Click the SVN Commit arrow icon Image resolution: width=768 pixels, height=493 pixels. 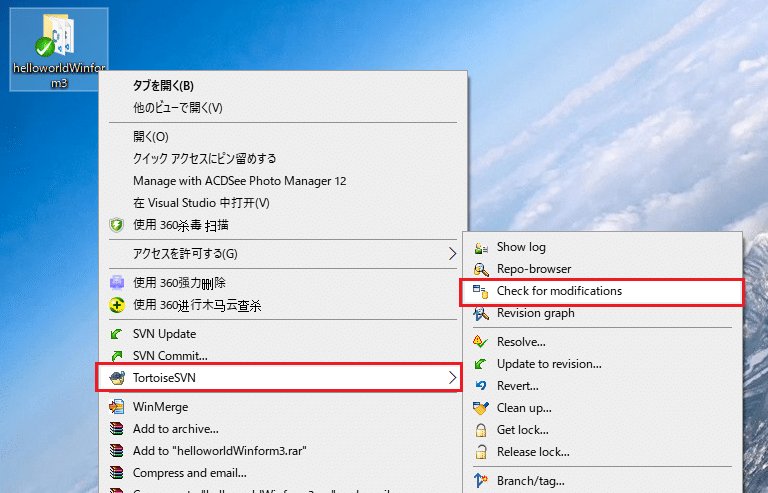pos(117,356)
